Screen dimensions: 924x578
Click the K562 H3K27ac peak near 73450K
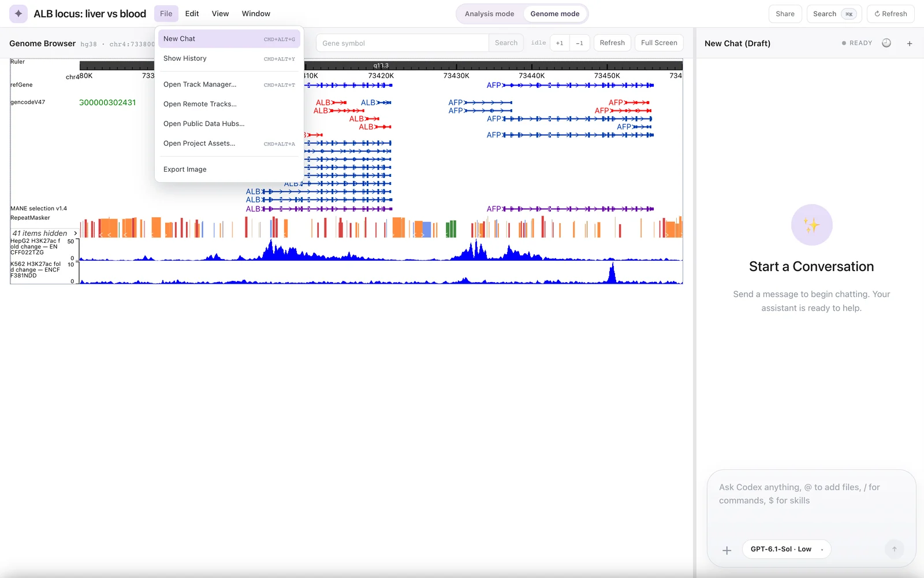pyautogui.click(x=612, y=273)
